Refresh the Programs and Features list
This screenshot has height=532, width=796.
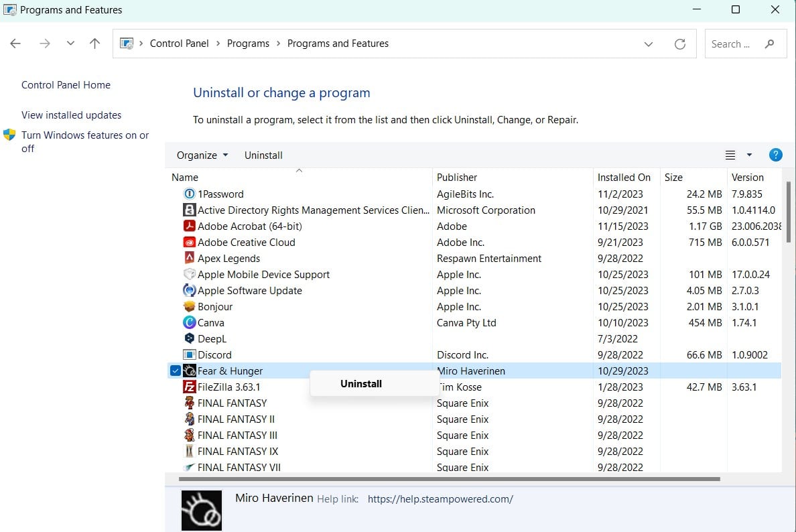(679, 44)
